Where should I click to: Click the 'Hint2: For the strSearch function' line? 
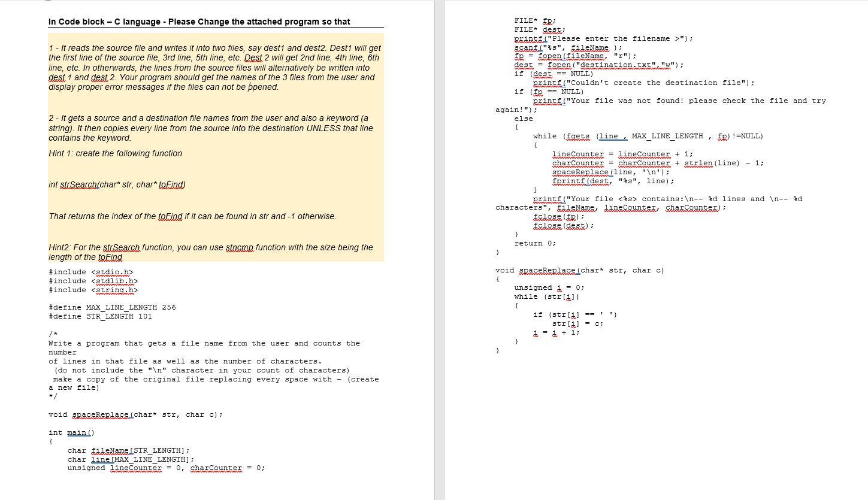point(211,252)
